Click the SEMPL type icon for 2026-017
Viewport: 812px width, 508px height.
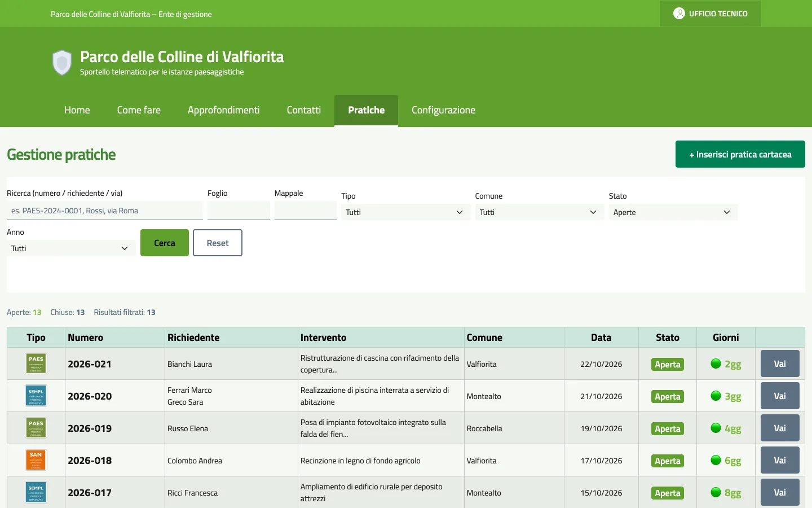point(36,492)
